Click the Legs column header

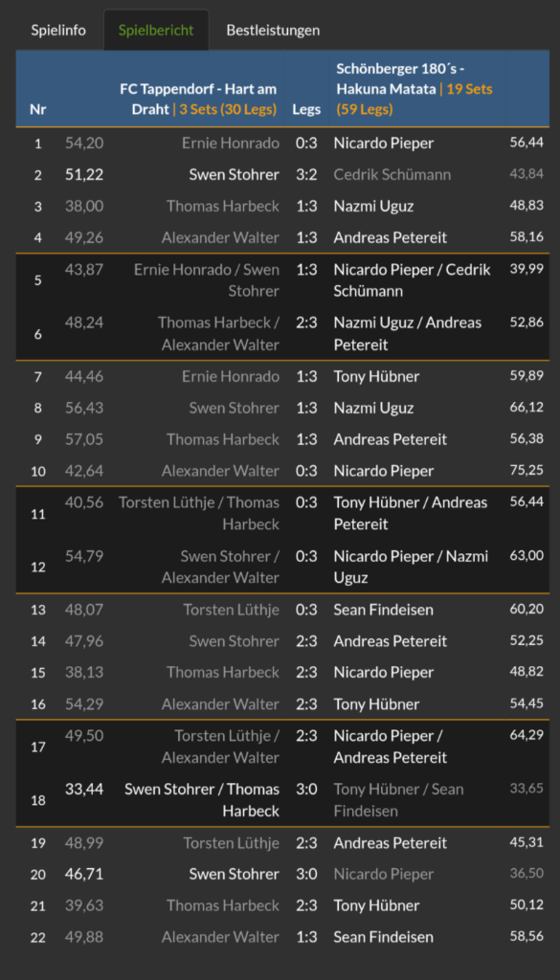point(306,109)
